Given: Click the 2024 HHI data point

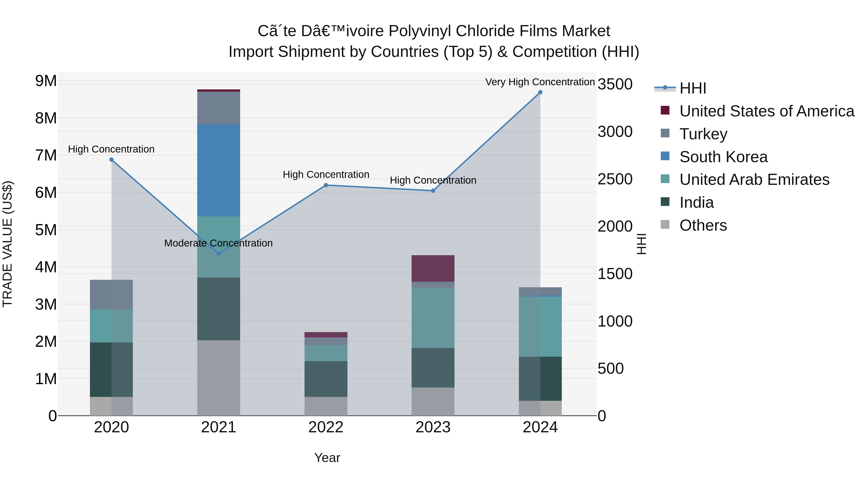Looking at the screenshot, I should click(x=540, y=92).
